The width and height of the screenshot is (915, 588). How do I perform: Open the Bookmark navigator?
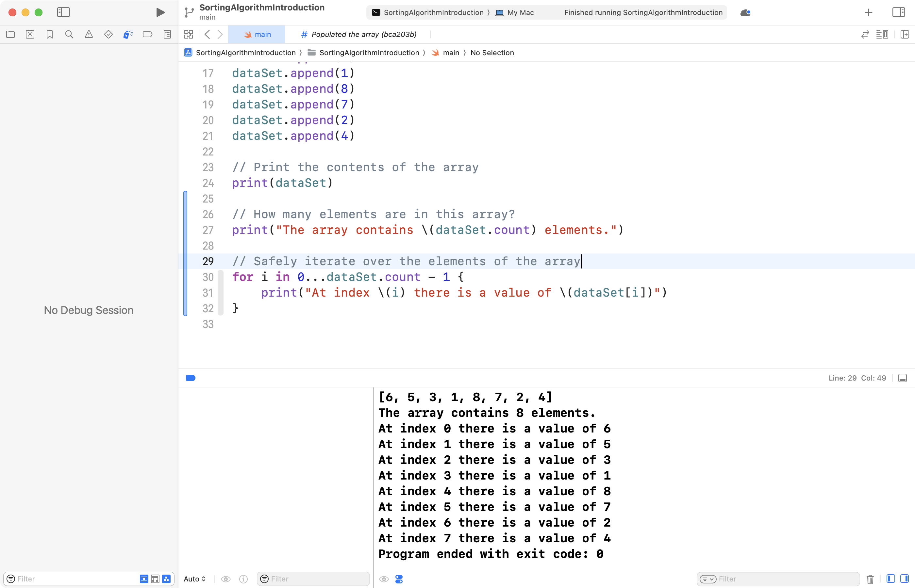49,34
